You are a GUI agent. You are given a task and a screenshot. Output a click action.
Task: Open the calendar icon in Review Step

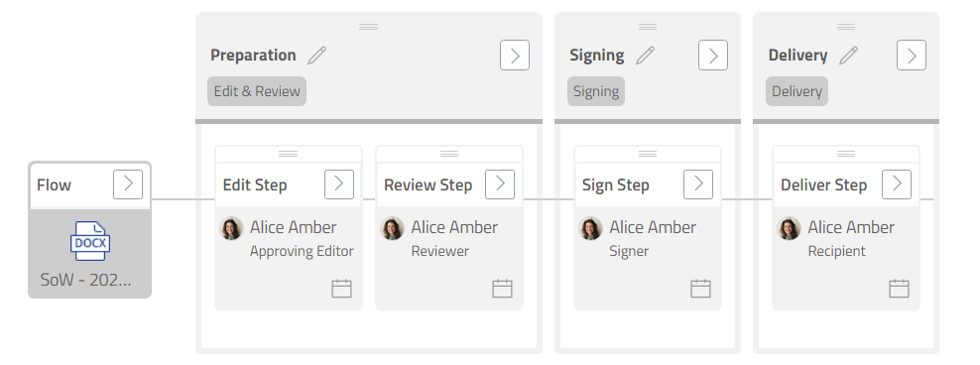coord(503,288)
